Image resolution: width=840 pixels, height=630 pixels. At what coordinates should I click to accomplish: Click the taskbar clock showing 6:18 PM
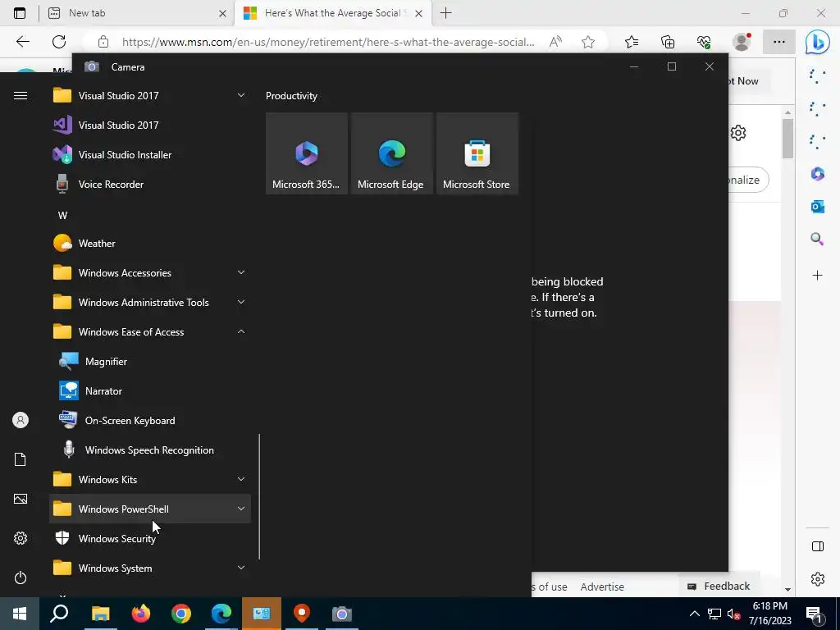click(x=769, y=614)
